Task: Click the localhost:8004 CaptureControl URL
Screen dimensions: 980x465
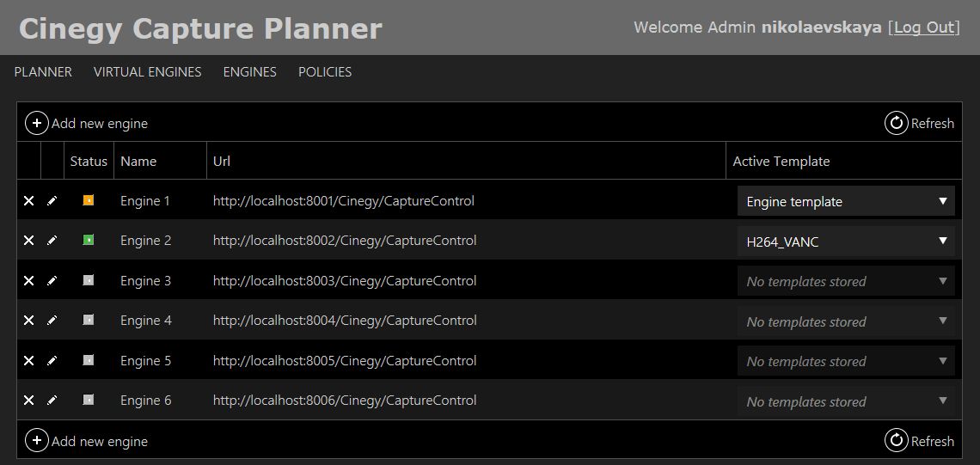Action: click(345, 320)
